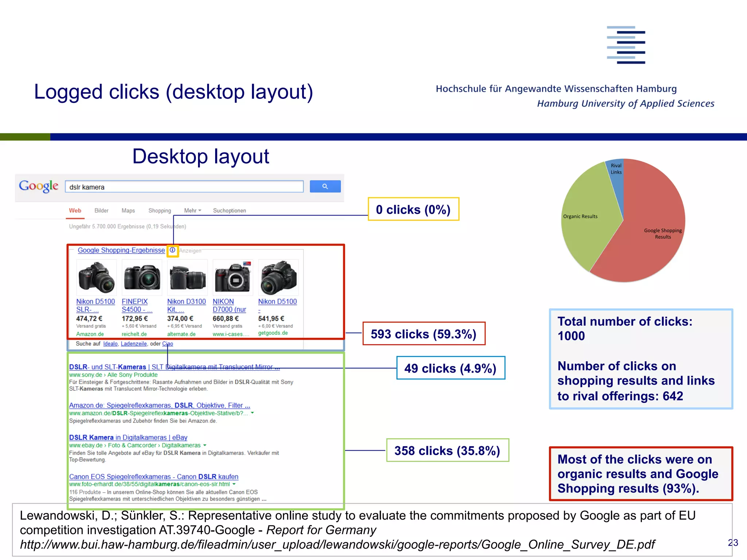Click the Nikon D5100 SLR camera thumbnail

click(x=96, y=277)
